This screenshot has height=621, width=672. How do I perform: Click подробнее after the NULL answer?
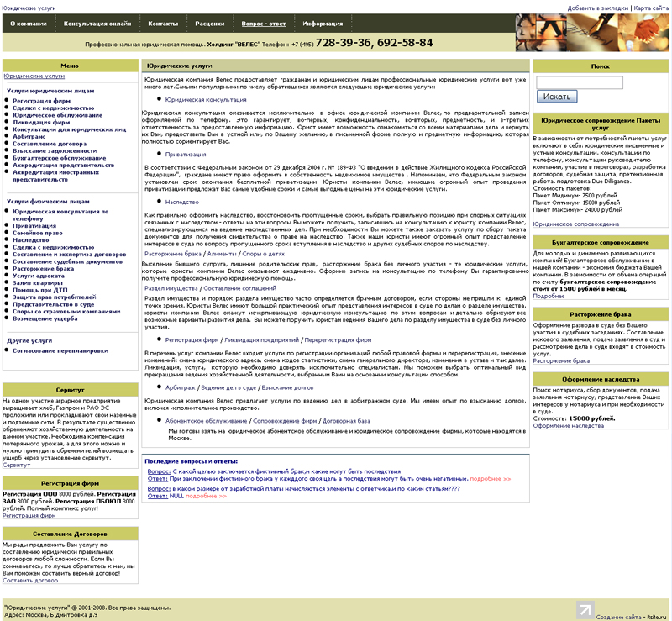[206, 496]
